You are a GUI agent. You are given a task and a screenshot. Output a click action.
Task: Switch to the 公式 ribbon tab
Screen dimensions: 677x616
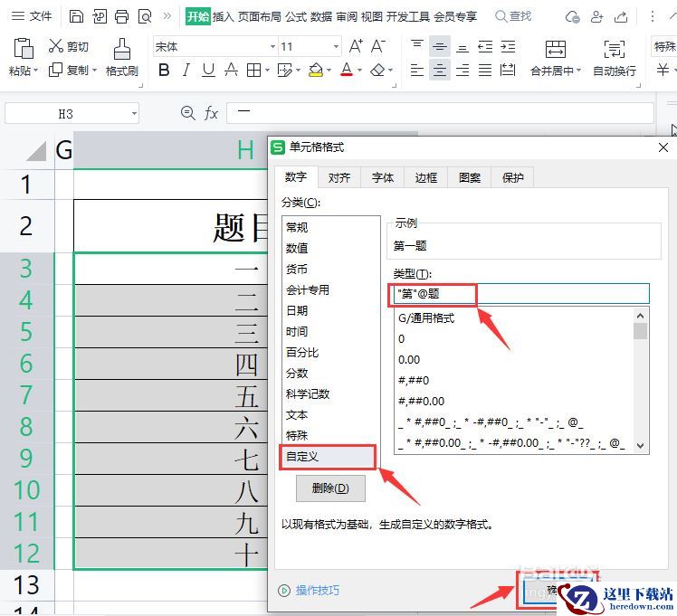[296, 17]
